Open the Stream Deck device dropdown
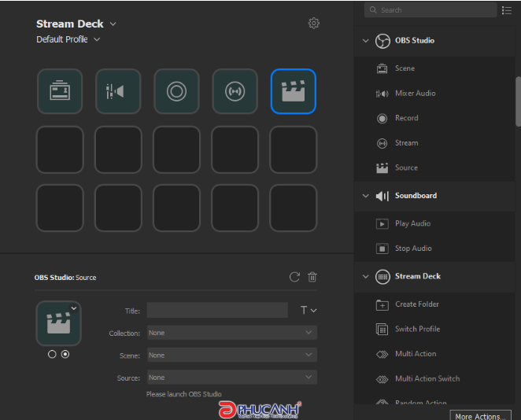Screen dimensions: 521x420 pyautogui.click(x=113, y=24)
